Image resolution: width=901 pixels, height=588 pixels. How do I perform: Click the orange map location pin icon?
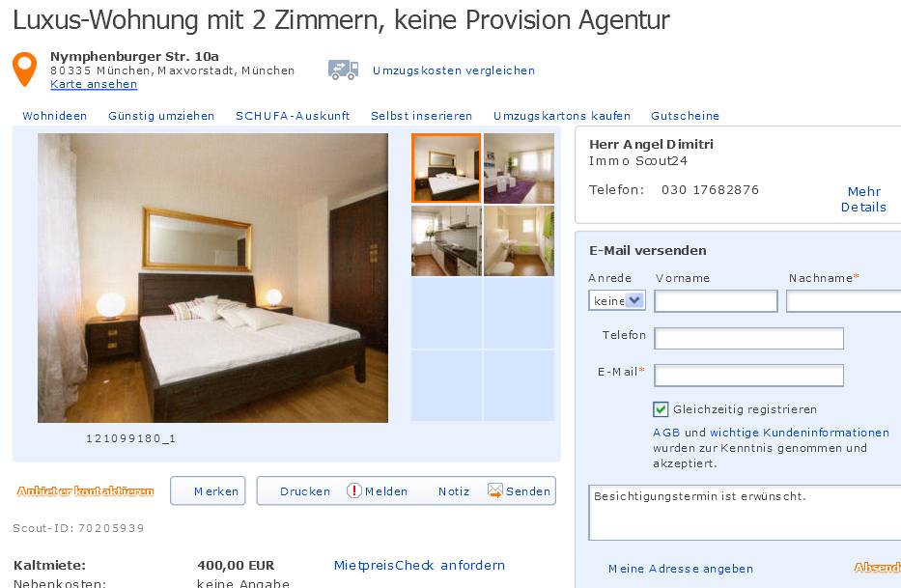coord(25,69)
